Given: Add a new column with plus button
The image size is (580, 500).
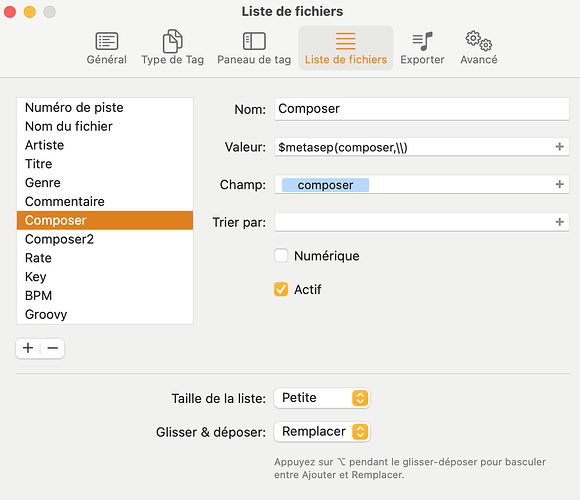Looking at the screenshot, I should (x=28, y=348).
